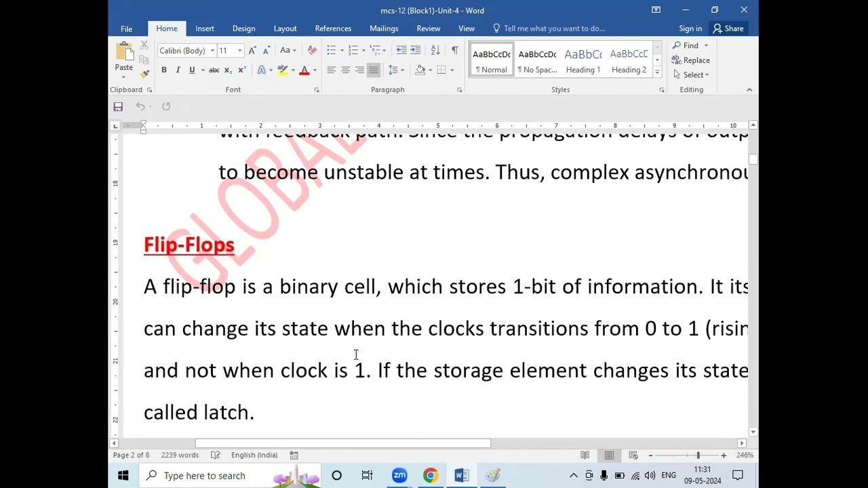Screen dimensions: 868x488
Task: Click the 2239 words count
Action: click(180, 455)
